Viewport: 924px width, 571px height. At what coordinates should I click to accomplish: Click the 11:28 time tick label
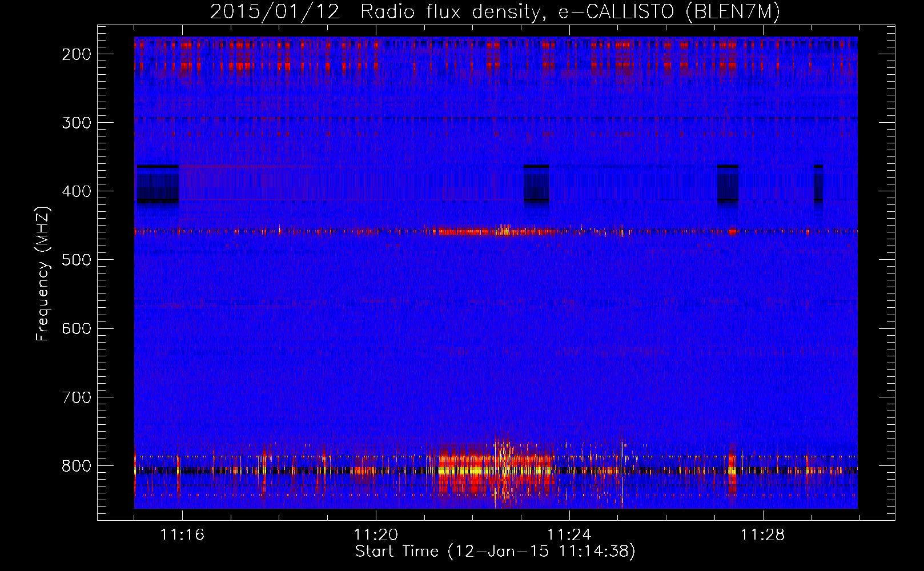point(763,534)
